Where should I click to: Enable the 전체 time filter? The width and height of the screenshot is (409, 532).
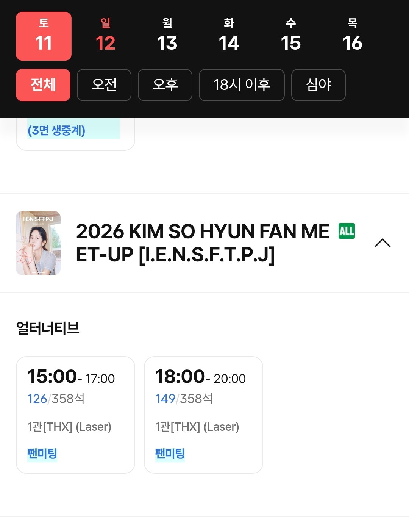[x=43, y=85]
